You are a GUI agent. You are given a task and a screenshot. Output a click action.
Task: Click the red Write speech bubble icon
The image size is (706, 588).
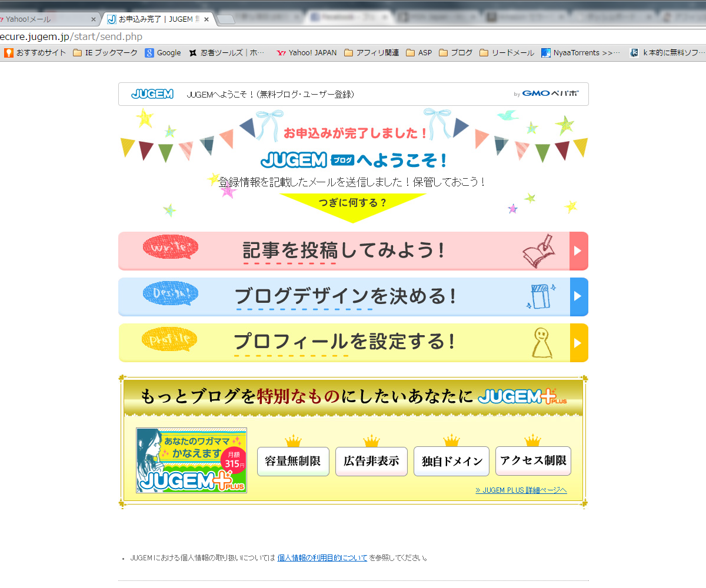[x=171, y=248]
